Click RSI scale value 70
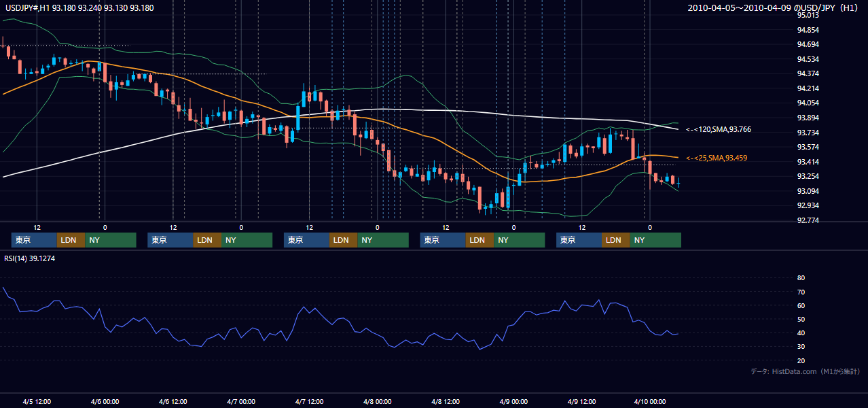The height and width of the screenshot is (408, 868). pyautogui.click(x=801, y=292)
